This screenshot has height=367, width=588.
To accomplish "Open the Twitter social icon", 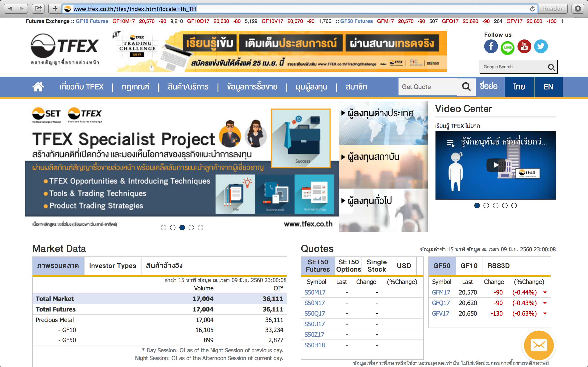I will click(541, 46).
